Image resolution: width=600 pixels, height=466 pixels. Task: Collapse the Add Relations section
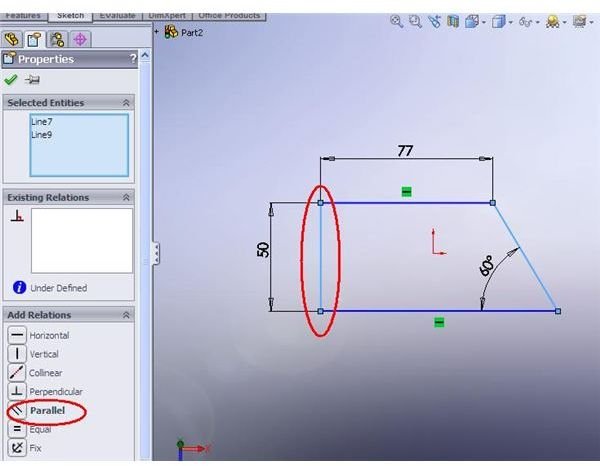point(126,315)
